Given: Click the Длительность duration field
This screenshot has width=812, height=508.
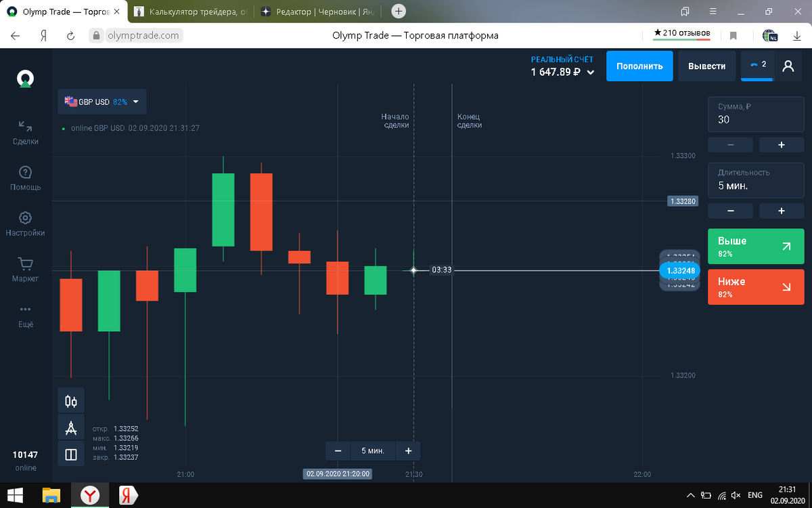Looking at the screenshot, I should coord(756,180).
